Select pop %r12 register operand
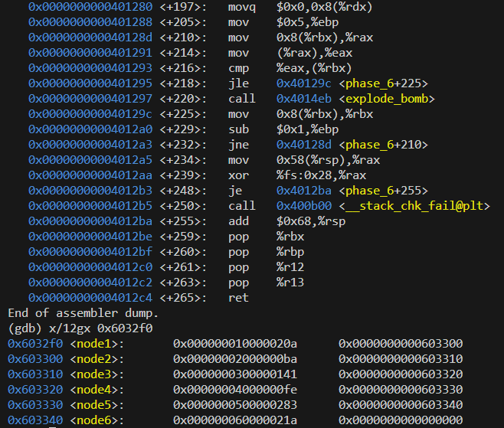Screen dimensions: 504x428 tap(290, 267)
